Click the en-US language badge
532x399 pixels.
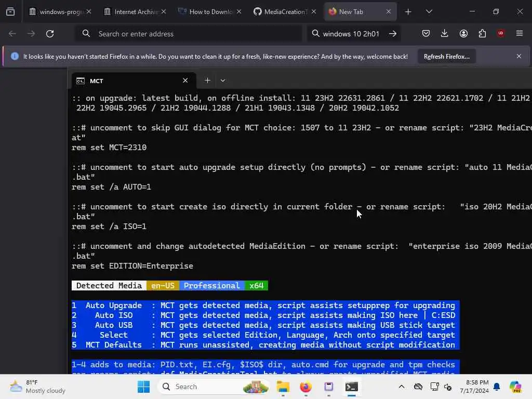(163, 286)
